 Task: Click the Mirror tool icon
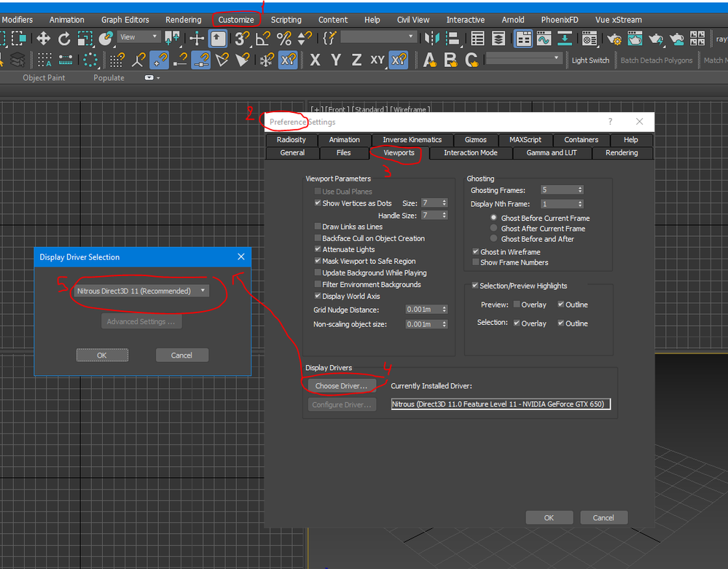[x=432, y=39]
